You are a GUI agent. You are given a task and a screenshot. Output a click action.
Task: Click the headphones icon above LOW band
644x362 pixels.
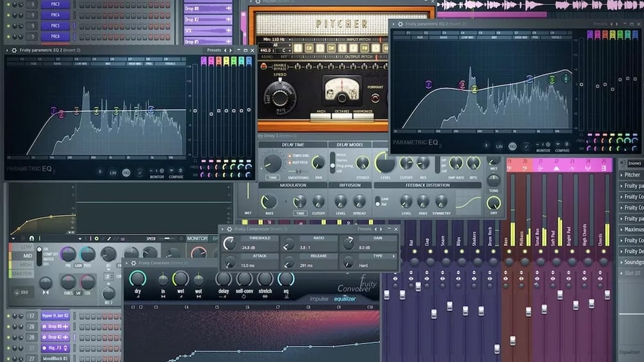pos(31,238)
